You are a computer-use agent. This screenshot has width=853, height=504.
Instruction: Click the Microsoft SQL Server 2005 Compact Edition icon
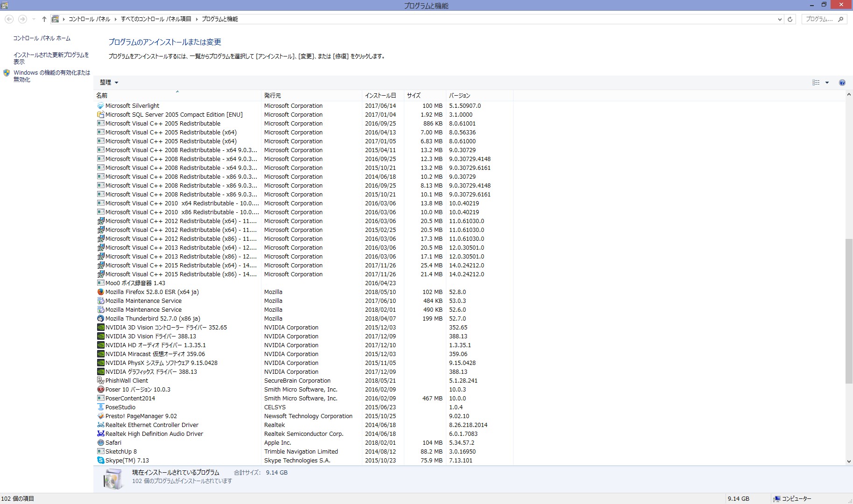point(100,115)
